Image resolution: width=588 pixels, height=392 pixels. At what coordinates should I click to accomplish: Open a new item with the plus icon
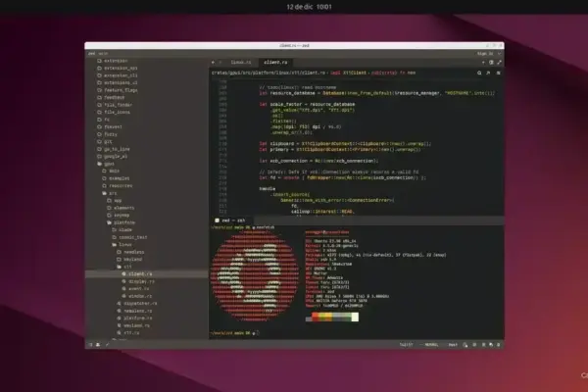[x=483, y=63]
